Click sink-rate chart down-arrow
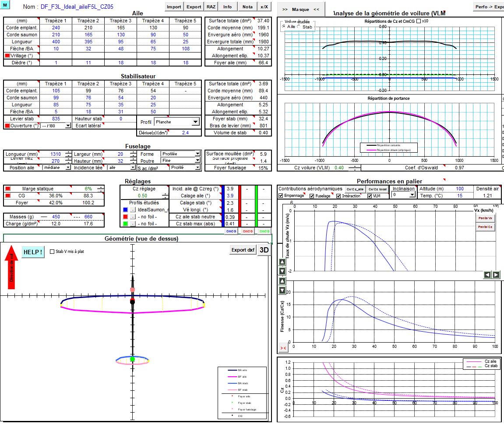Viewport: 504px width, 424px height. pyautogui.click(x=282, y=271)
